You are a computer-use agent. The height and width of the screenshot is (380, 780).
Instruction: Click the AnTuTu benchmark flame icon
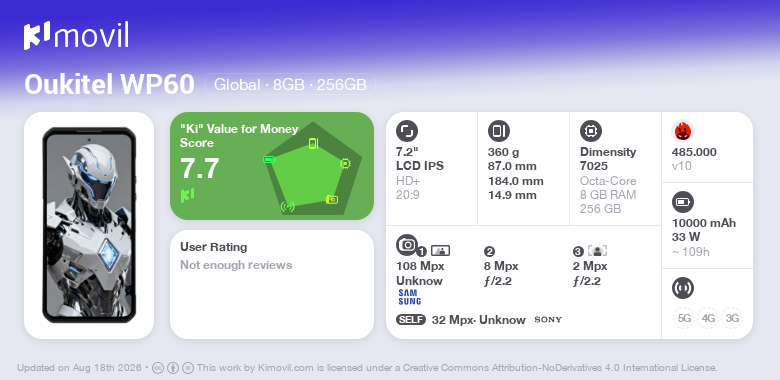tap(683, 131)
